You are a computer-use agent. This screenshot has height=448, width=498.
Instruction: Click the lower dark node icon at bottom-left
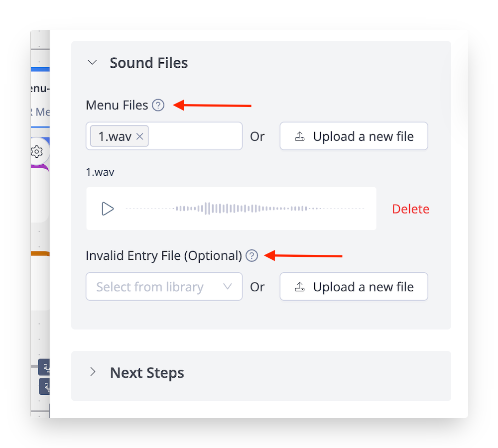click(45, 386)
